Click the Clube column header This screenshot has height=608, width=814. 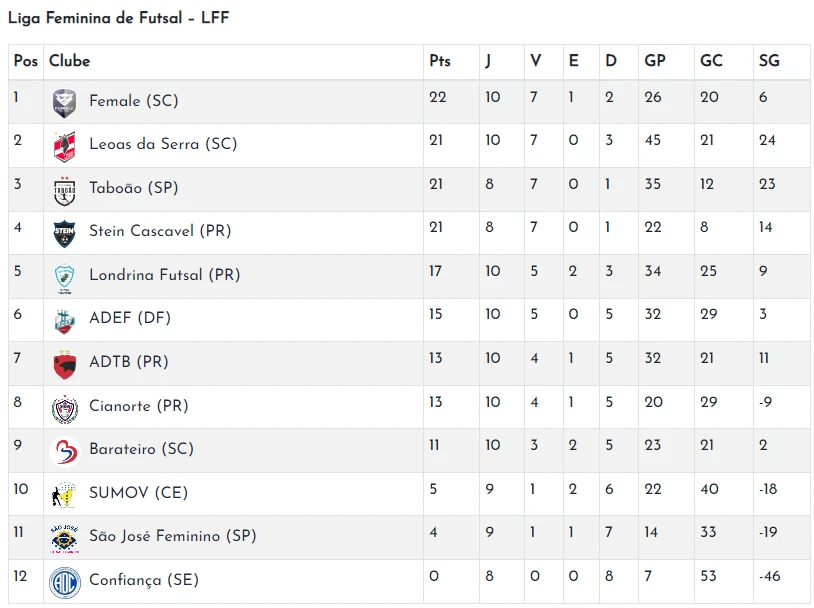pyautogui.click(x=70, y=61)
